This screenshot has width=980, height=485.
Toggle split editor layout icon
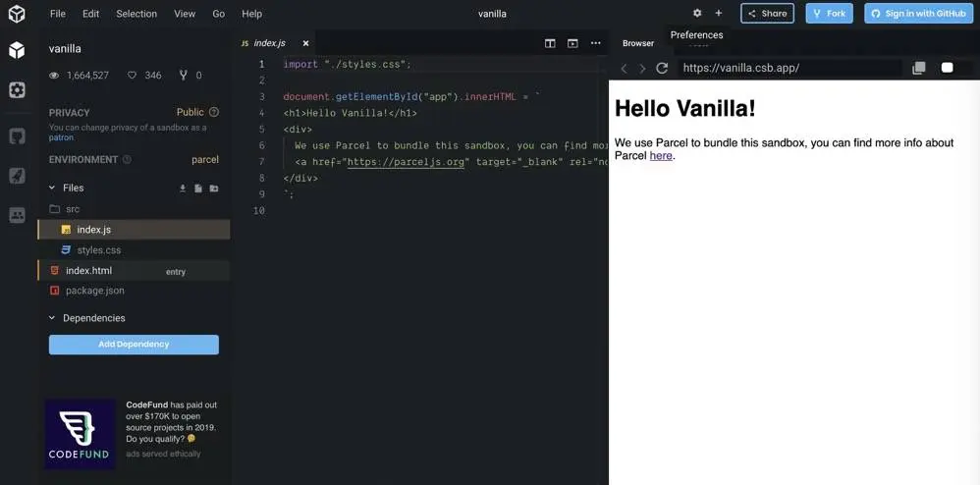click(550, 43)
